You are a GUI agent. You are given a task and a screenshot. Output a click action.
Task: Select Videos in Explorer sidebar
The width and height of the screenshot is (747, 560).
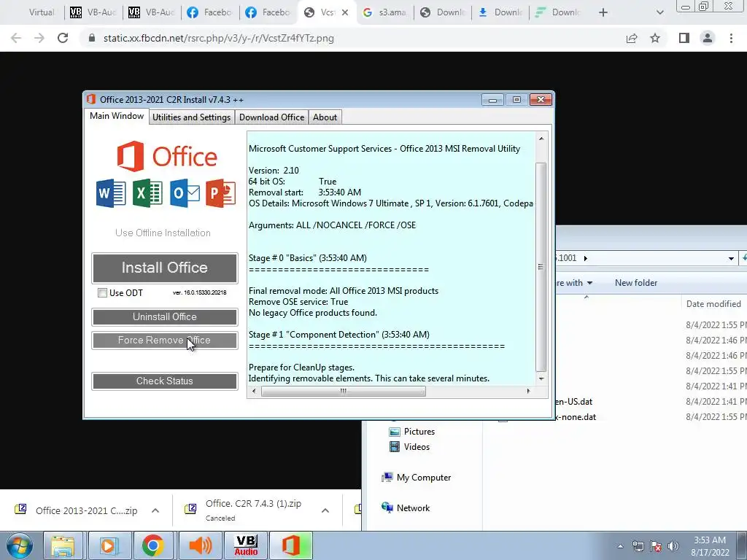point(409,447)
